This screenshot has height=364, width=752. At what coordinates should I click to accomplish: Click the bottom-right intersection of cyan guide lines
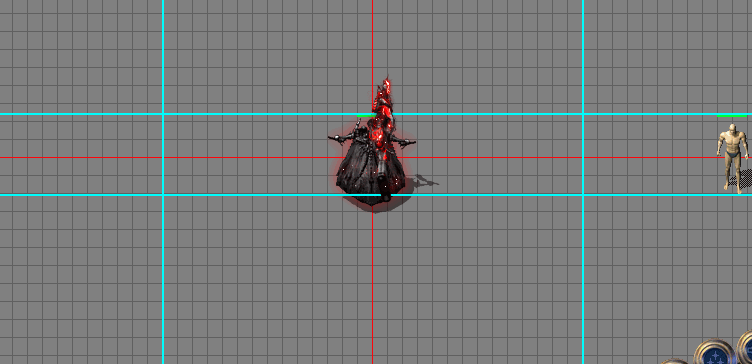pyautogui.click(x=583, y=195)
